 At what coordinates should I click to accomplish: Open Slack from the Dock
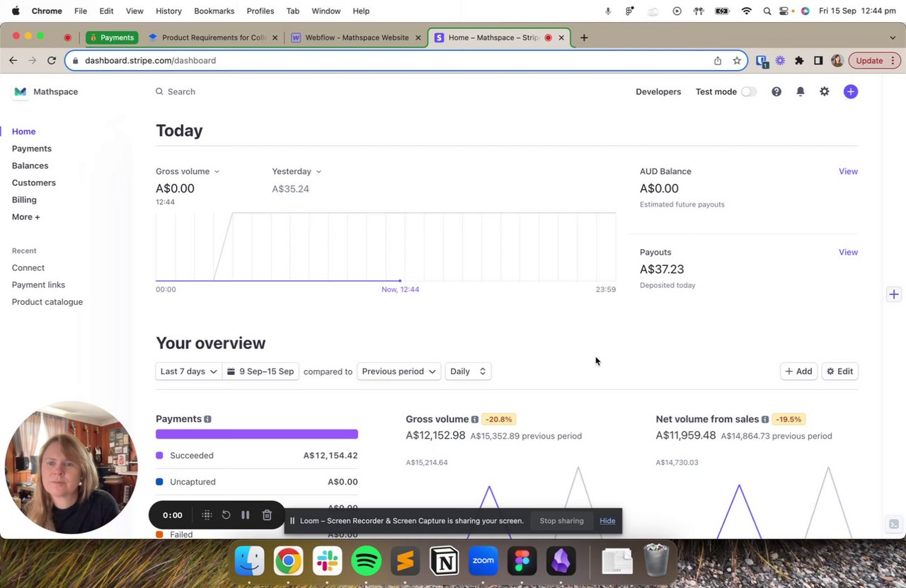pos(327,561)
